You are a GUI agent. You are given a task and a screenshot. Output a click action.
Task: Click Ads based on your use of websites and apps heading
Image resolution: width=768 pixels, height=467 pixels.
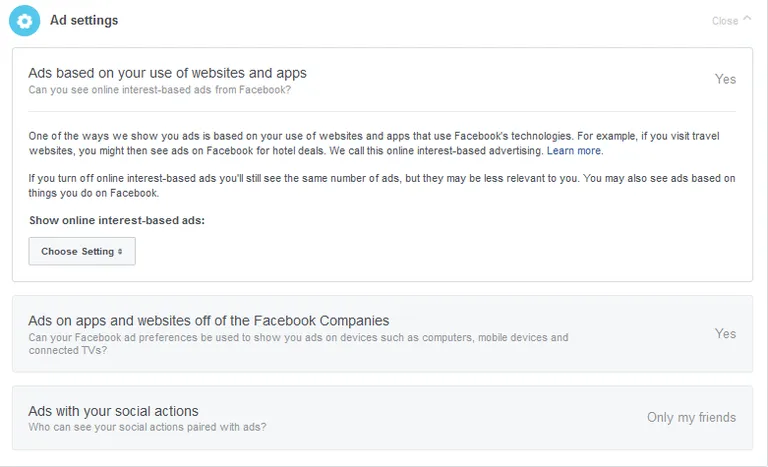click(x=167, y=73)
